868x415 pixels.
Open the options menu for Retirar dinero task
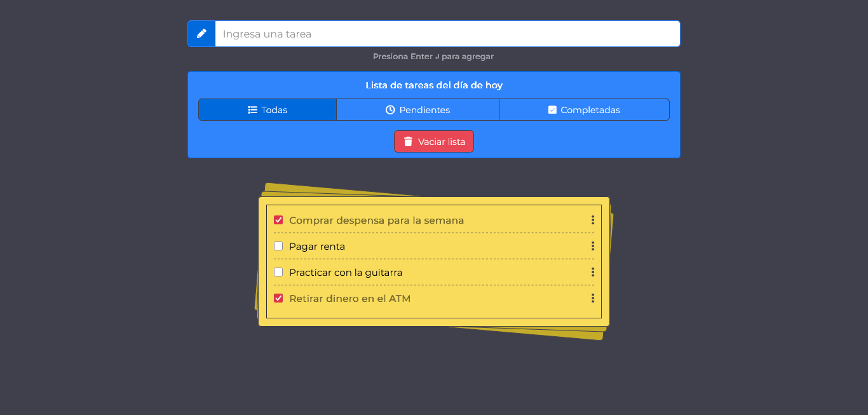click(592, 297)
